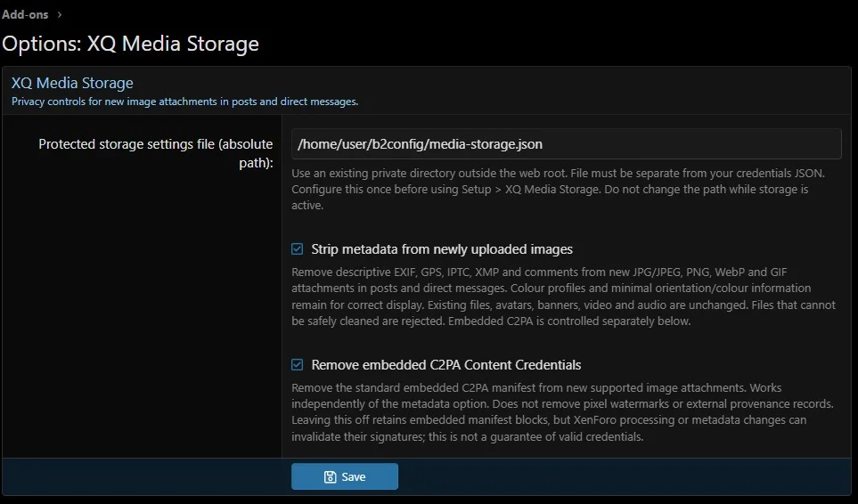Viewport: 858px width, 504px height.
Task: Click the Privacy controls for new image attachments description
Action: coord(185,102)
